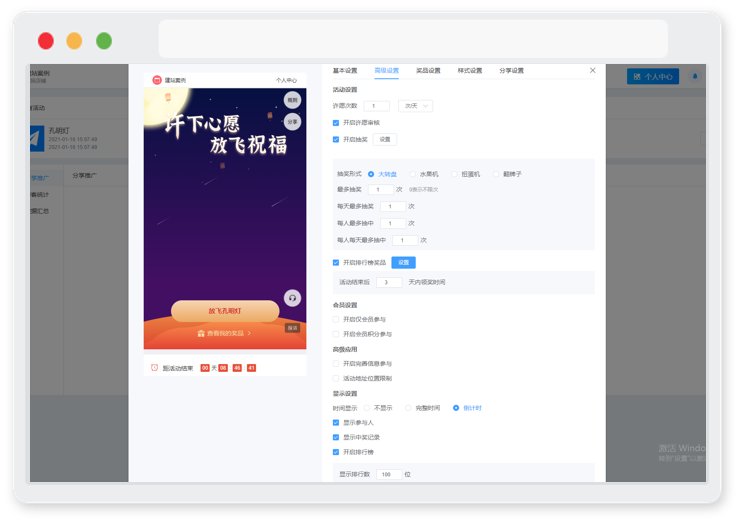This screenshot has height=520, width=740.
Task: Click the yellow macOS-style window dot
Action: coord(74,41)
